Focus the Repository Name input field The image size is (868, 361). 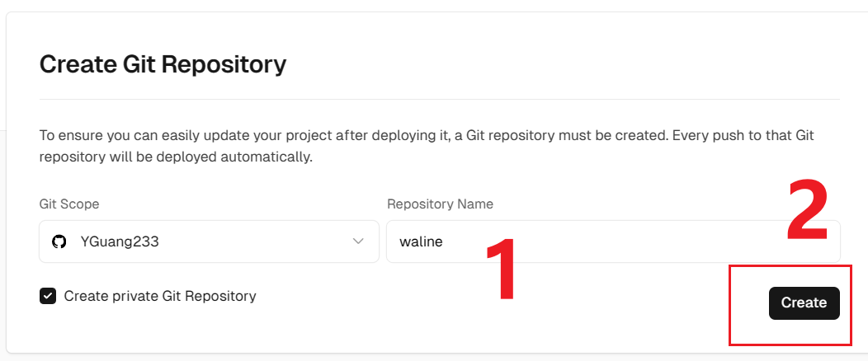578,241
